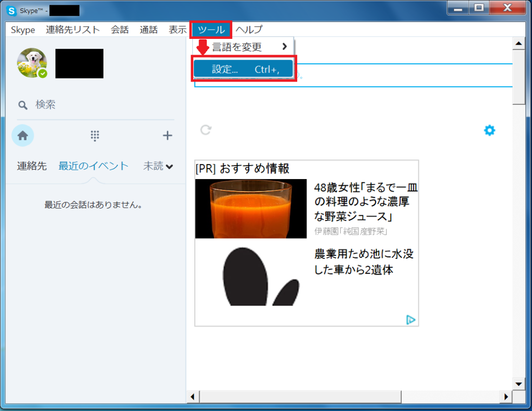Switch to the 連絡先 tab
This screenshot has width=532, height=411.
[32, 166]
